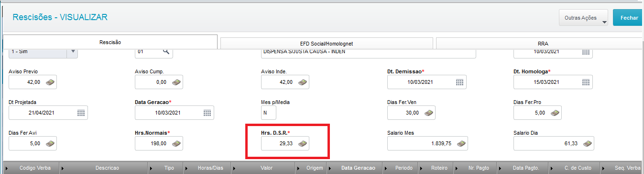This screenshot has width=644, height=174.
Task: Click the Dt. Demissao date field
Action: tap(426, 82)
